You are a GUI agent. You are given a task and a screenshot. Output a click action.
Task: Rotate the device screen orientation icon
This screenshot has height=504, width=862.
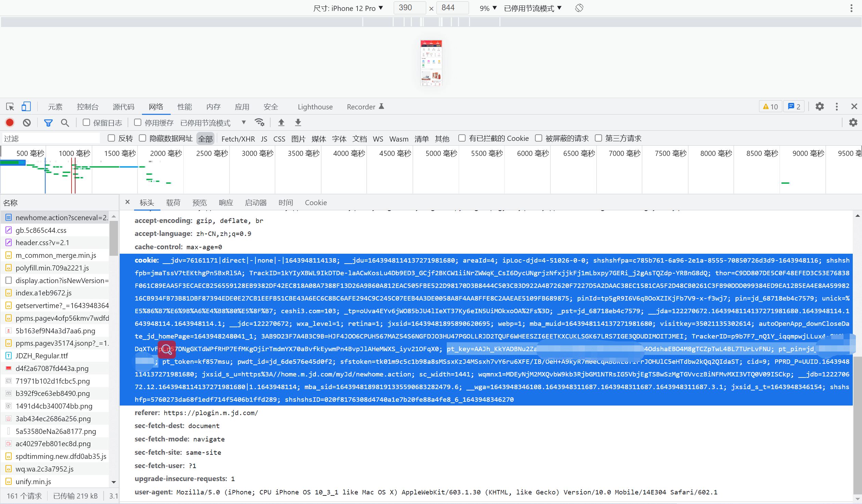579,8
